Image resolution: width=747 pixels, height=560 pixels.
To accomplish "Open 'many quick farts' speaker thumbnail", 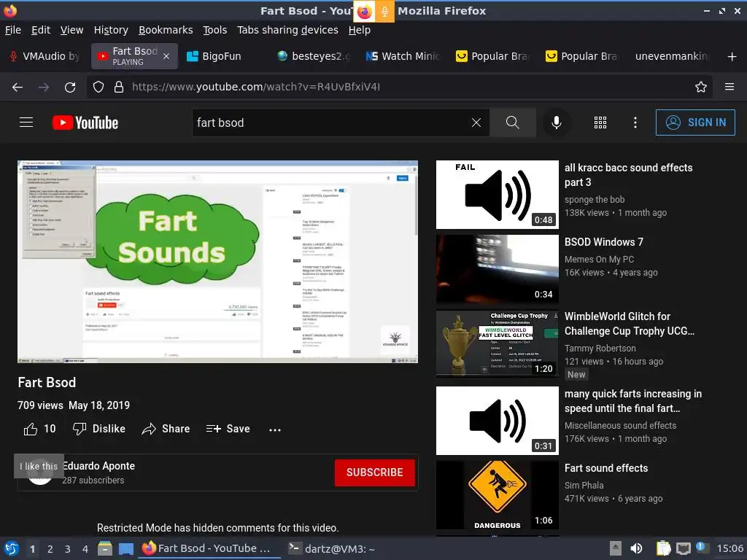I will pyautogui.click(x=498, y=421).
